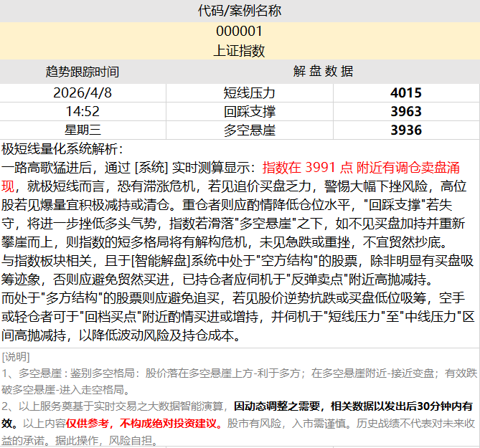
Task: Select the date cell 2026/4/8
Action: 83,92
